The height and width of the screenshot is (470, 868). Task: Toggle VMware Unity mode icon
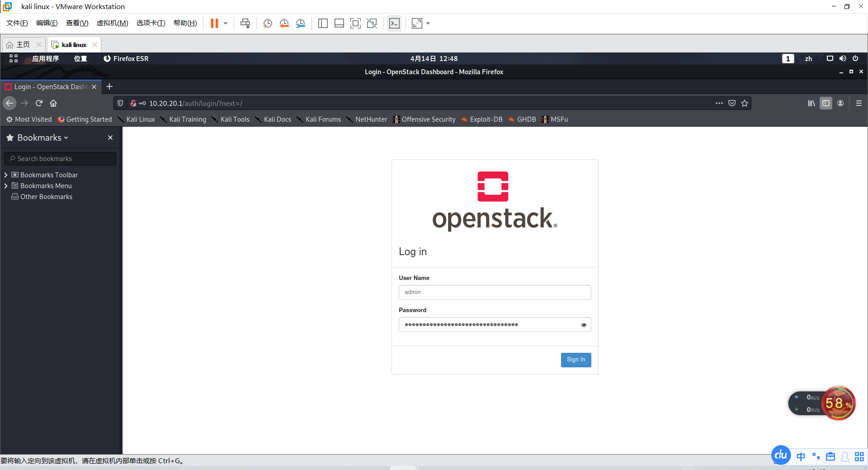[372, 23]
